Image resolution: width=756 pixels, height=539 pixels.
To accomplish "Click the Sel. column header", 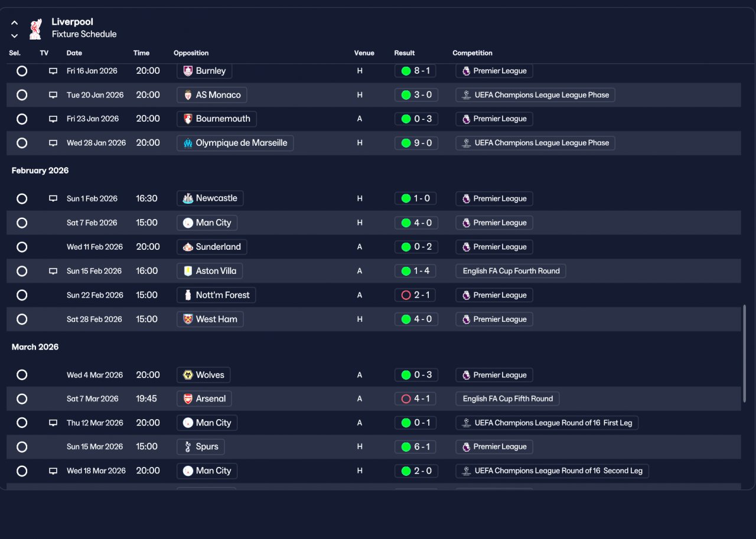I will pos(15,53).
